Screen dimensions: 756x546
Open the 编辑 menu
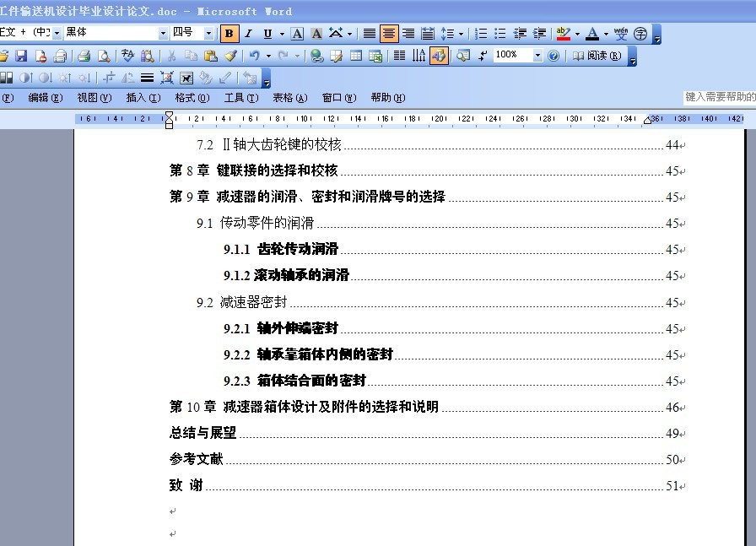tap(46, 98)
